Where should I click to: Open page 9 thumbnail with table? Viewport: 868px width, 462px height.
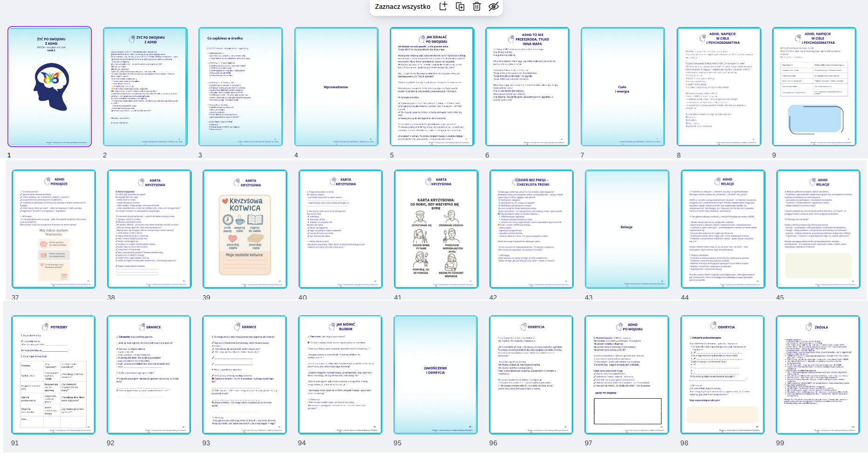click(814, 87)
